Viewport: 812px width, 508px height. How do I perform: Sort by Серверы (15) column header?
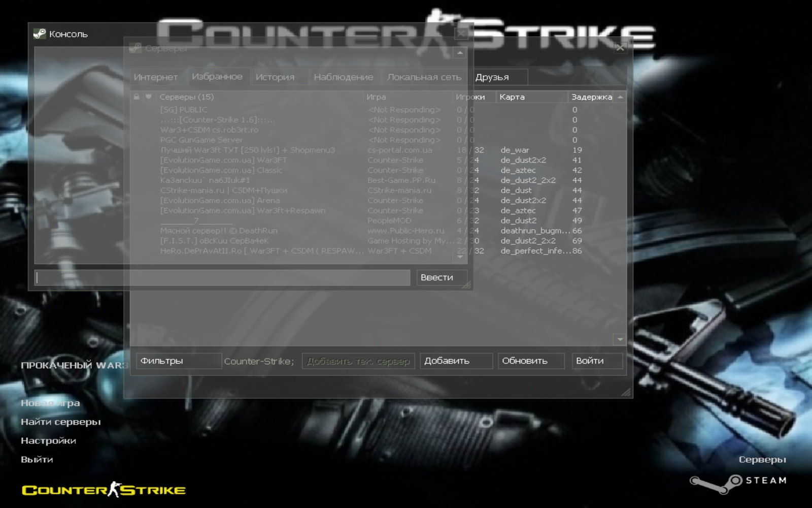pos(259,97)
